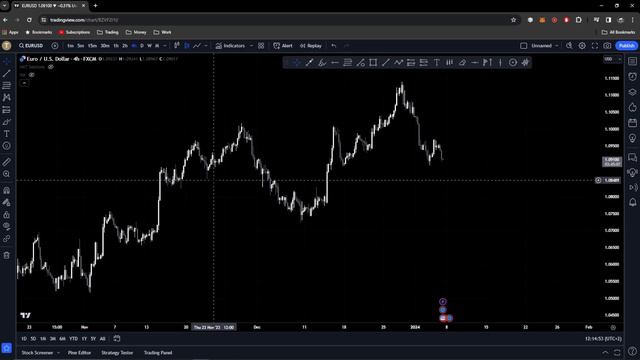Expand the Unnamed layout dropdown
The image size is (640, 360).
pos(556,46)
